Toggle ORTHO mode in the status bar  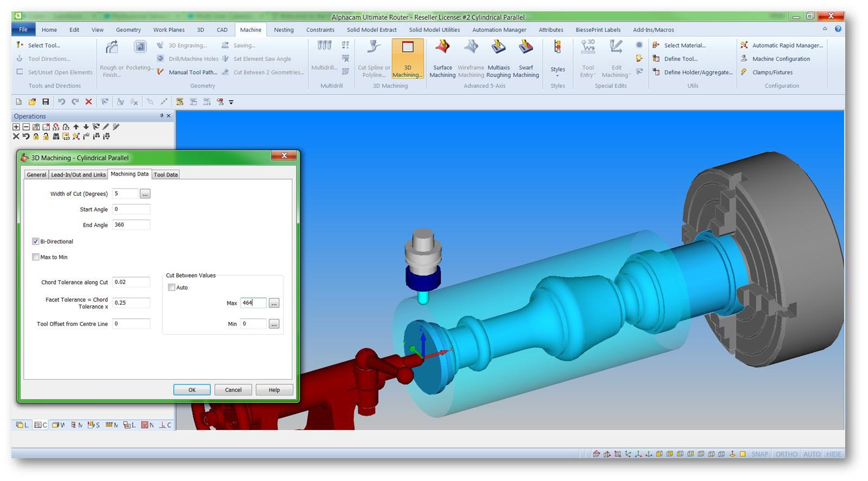point(786,454)
